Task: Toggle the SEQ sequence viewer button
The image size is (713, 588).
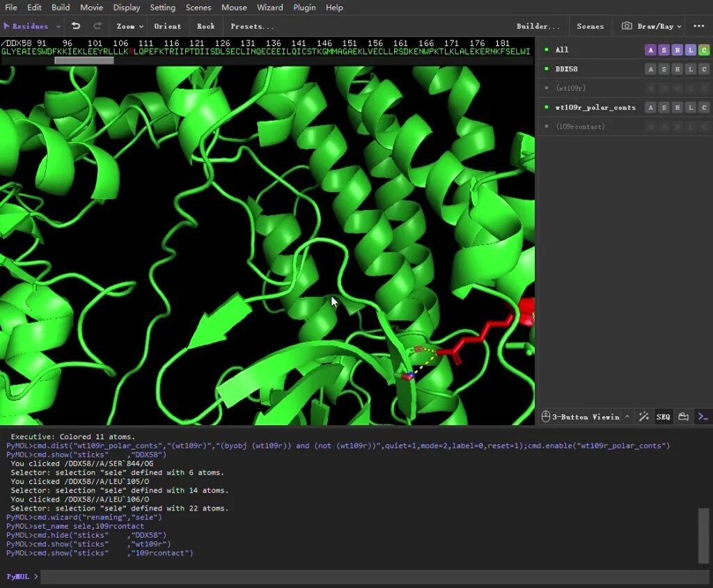Action: point(663,417)
